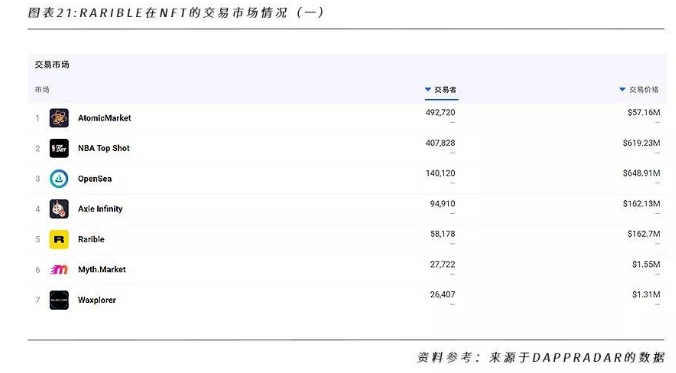Click the OpenSea sailboat logo icon
Screen dimensions: 676x373
coord(59,179)
